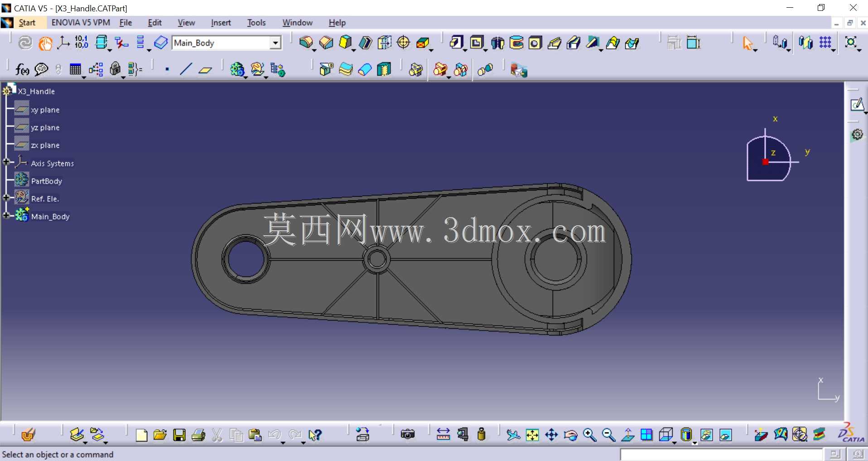Open the Main_Body combo box dropdown
Screen dimensions: 868x461
pyautogui.click(x=275, y=43)
